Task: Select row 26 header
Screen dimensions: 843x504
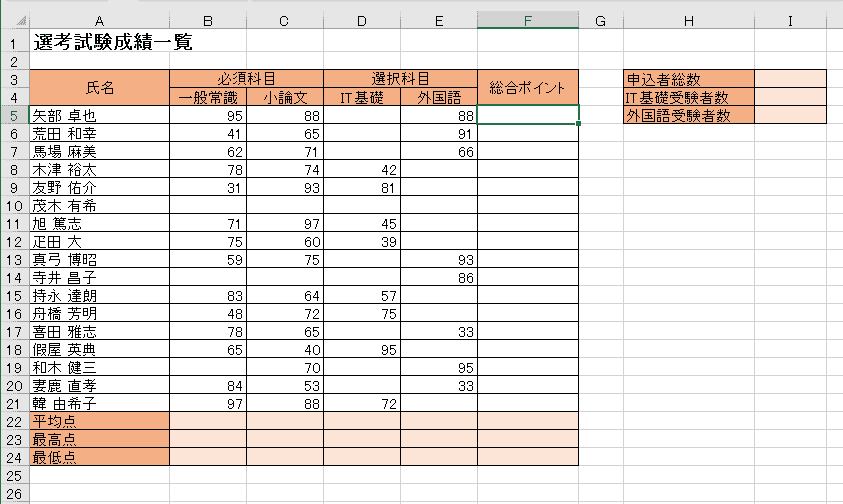Action: click(x=15, y=493)
